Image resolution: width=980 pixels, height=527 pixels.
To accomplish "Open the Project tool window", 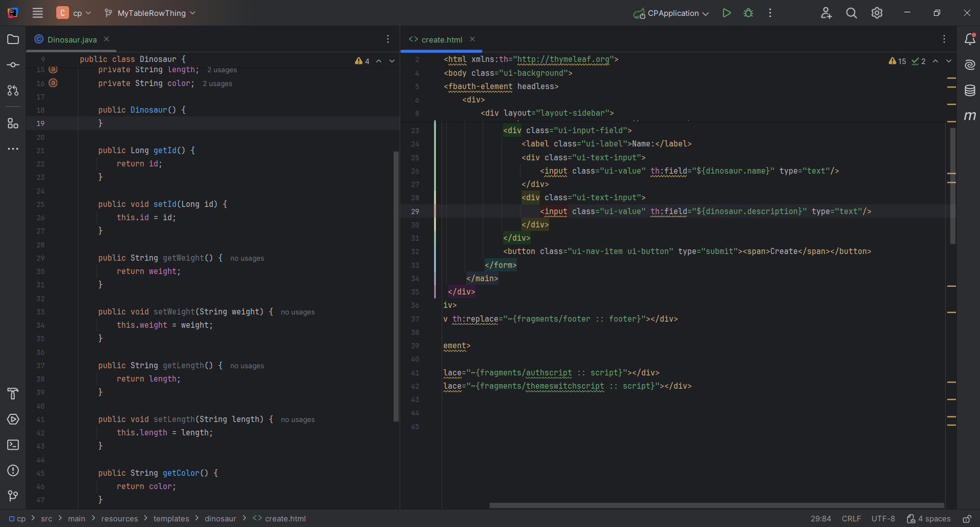I will 13,39.
